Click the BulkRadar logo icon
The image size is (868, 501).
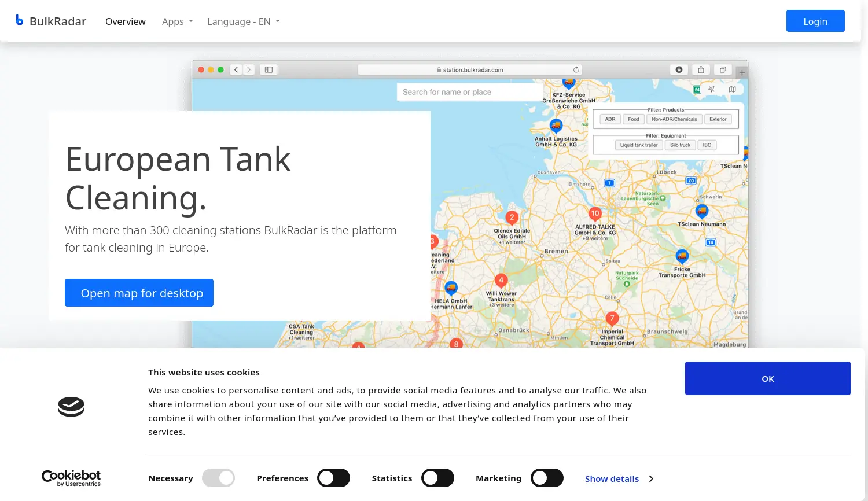click(x=19, y=20)
